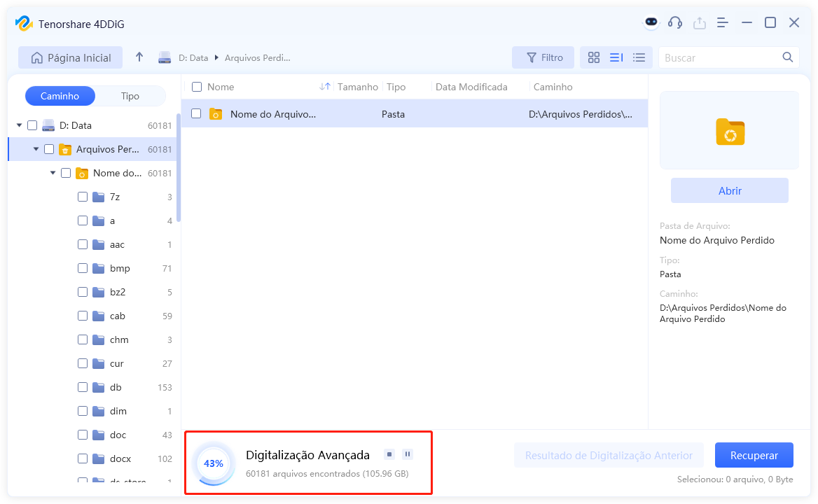Open the headset support icon
The height and width of the screenshot is (504, 818).
click(674, 22)
